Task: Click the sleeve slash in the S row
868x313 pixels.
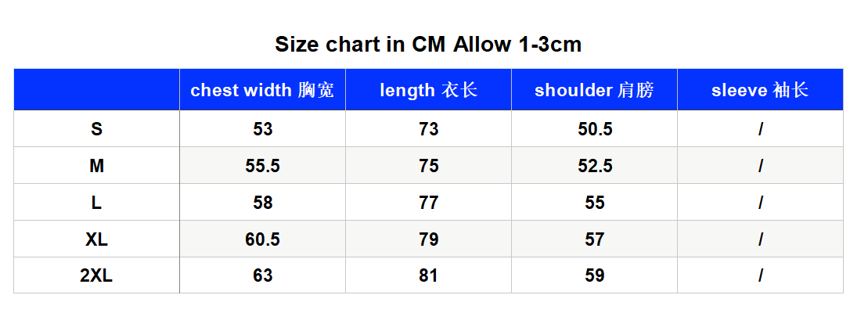Action: click(x=761, y=129)
